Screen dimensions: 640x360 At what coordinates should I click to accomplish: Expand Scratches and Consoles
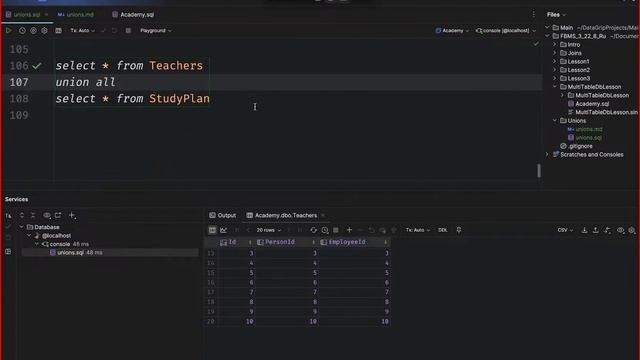547,155
